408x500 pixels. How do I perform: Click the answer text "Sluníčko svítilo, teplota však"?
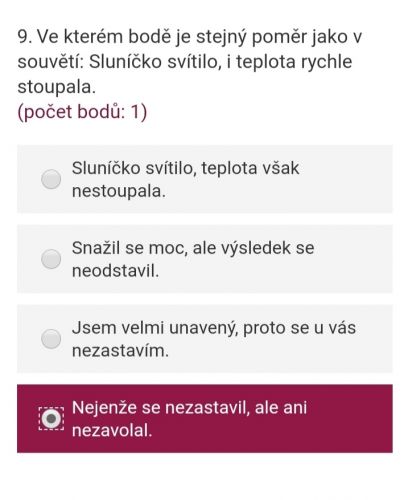[x=185, y=168]
